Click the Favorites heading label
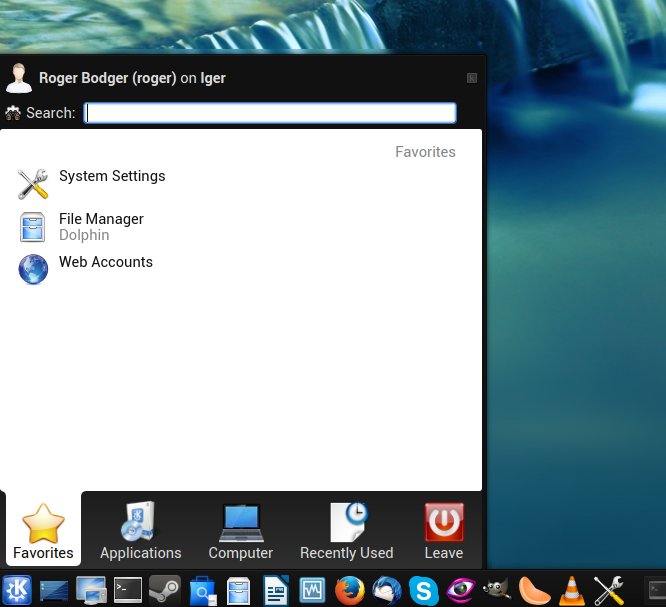The height and width of the screenshot is (607, 666). (x=425, y=152)
